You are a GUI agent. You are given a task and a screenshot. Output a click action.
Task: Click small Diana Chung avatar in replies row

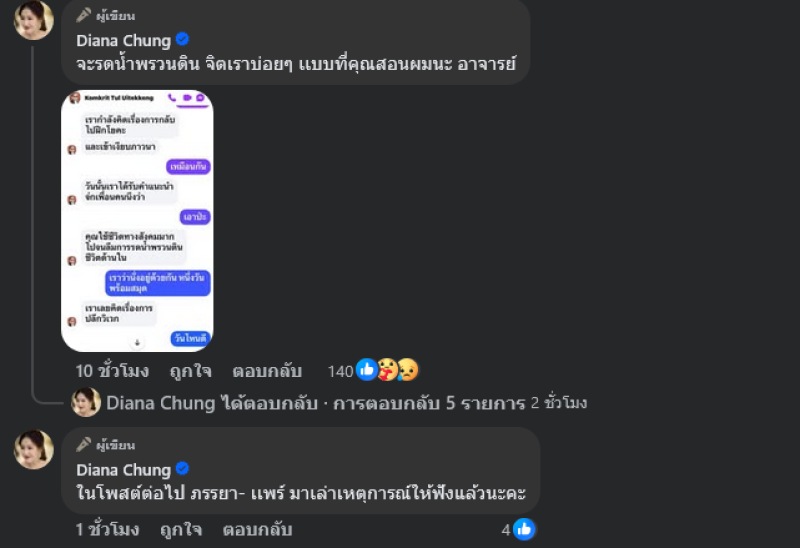(86, 402)
